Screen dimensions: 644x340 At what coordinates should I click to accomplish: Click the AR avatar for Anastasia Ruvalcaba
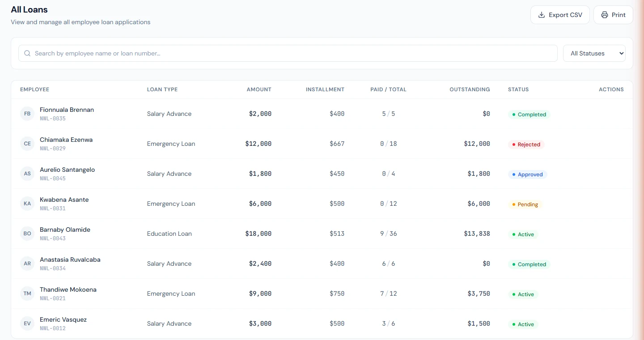(27, 263)
